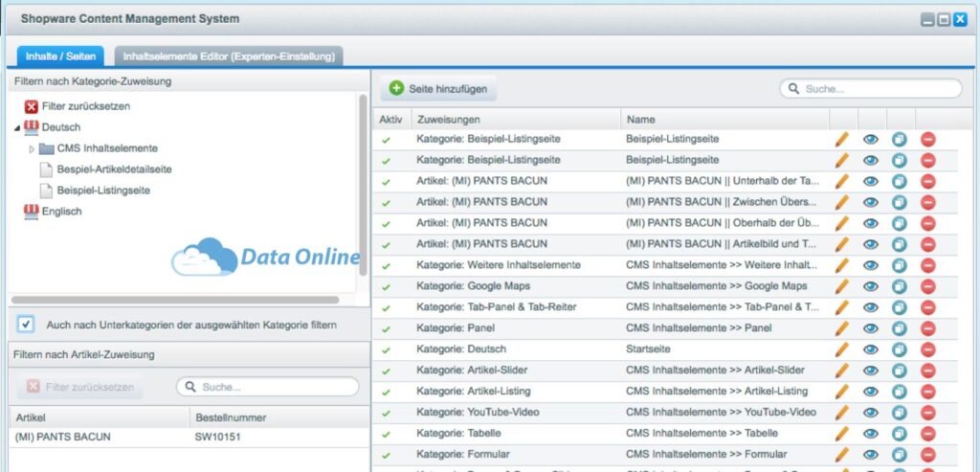Select Englisch shop in tree

click(62, 212)
